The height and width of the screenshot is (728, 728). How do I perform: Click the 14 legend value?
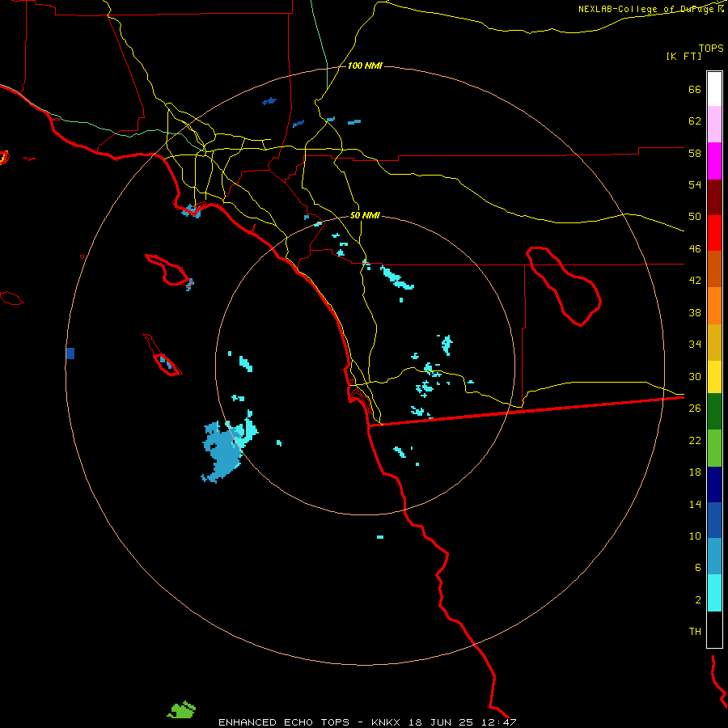pyautogui.click(x=695, y=504)
